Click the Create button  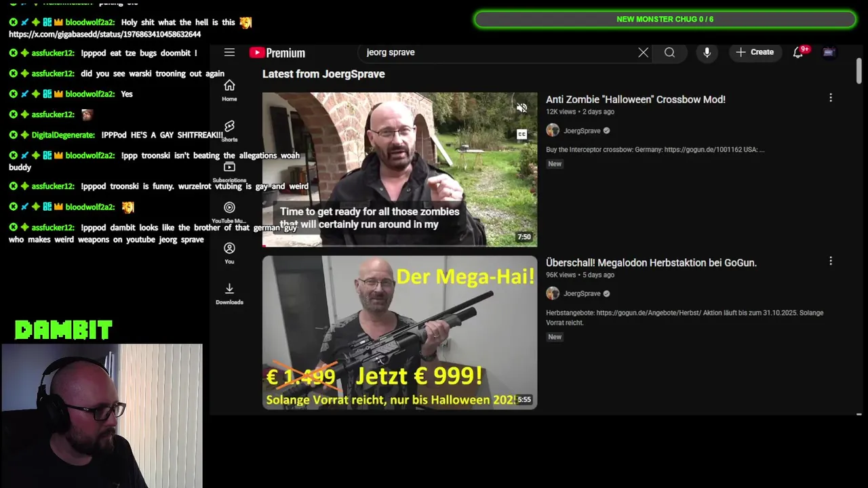(755, 52)
